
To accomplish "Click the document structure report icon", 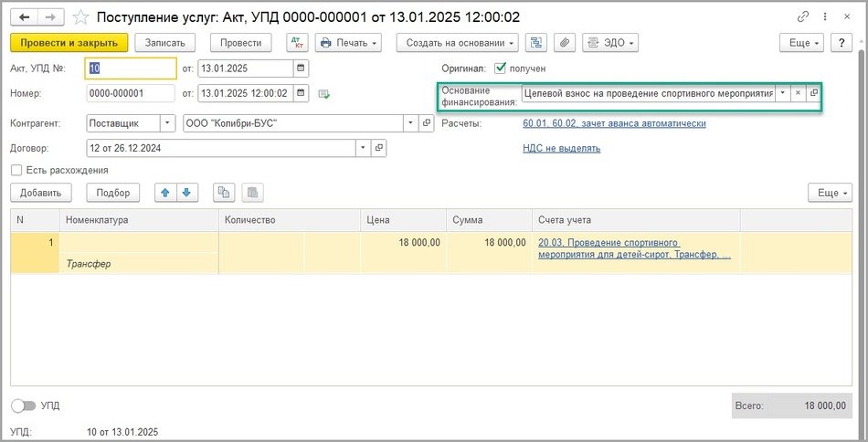I will [x=536, y=43].
